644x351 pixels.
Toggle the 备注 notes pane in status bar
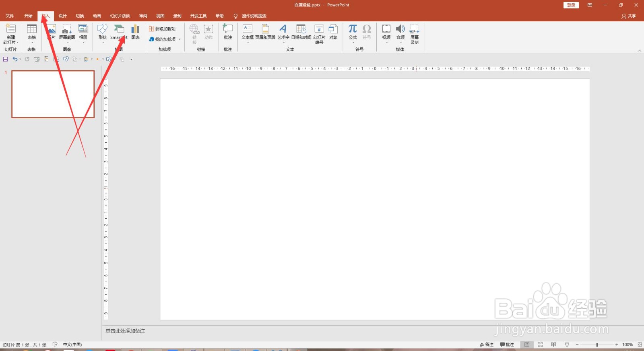[x=487, y=345]
